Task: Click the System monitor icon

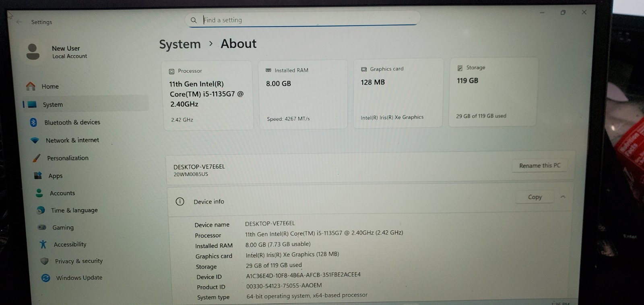Action: coord(32,104)
